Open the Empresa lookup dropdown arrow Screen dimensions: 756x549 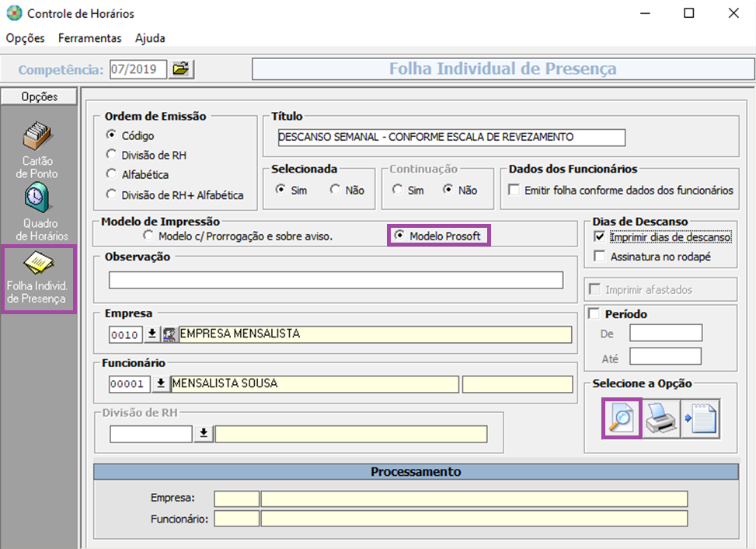[152, 334]
